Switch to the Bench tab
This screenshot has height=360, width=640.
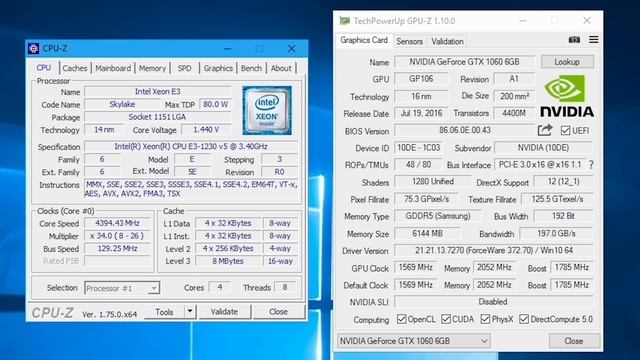[x=251, y=68]
